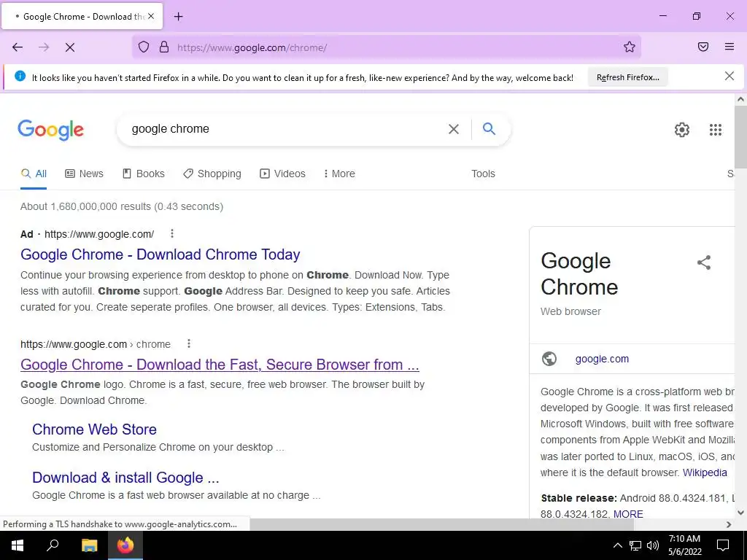The height and width of the screenshot is (560, 747).
Task: View site security via padlock icon
Action: [x=164, y=47]
